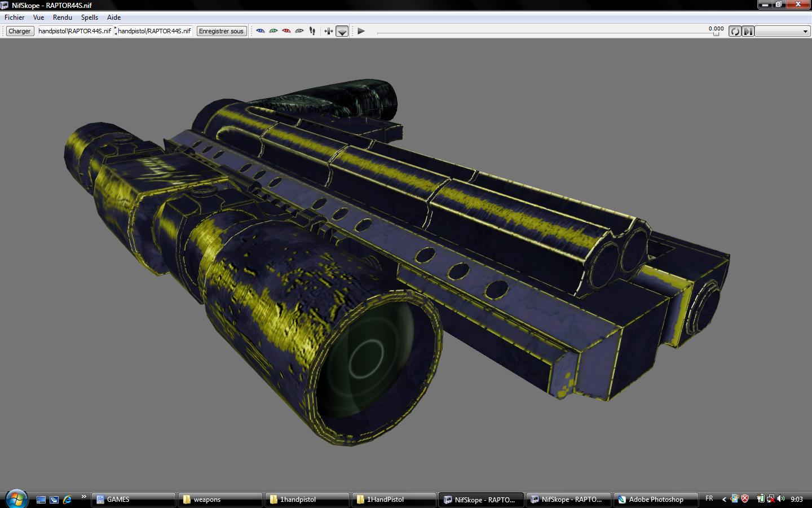Viewport: 812px width, 508px height.
Task: Click the Charger button
Action: coord(20,31)
